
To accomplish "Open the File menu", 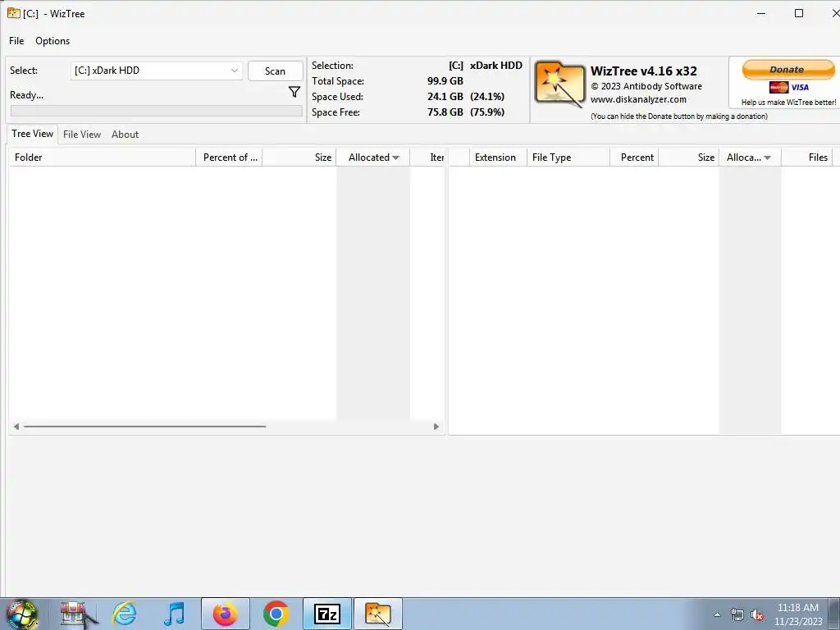I will pyautogui.click(x=16, y=41).
